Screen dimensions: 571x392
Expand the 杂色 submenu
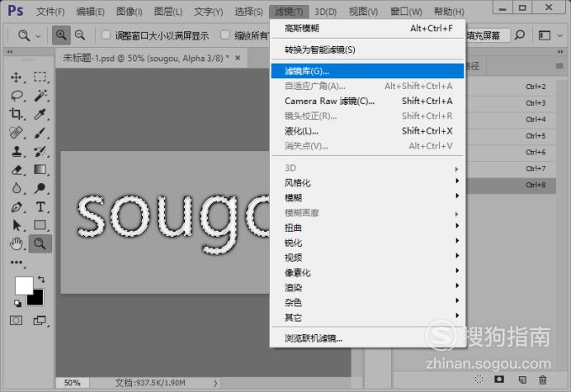[368, 302]
